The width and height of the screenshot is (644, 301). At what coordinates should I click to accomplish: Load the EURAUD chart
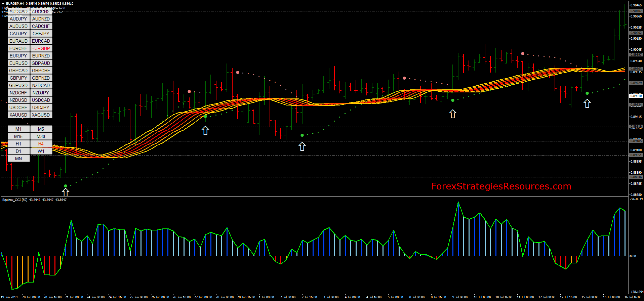tap(18, 41)
